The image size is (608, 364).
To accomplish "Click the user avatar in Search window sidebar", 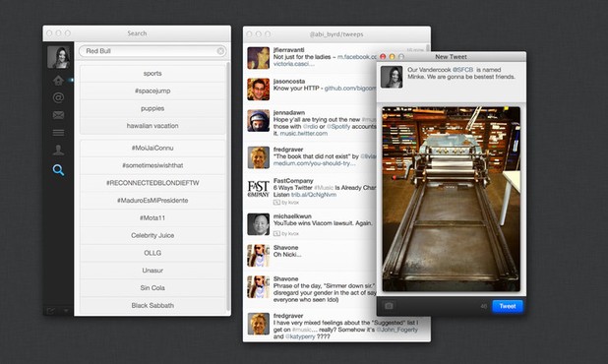I will pos(59,57).
